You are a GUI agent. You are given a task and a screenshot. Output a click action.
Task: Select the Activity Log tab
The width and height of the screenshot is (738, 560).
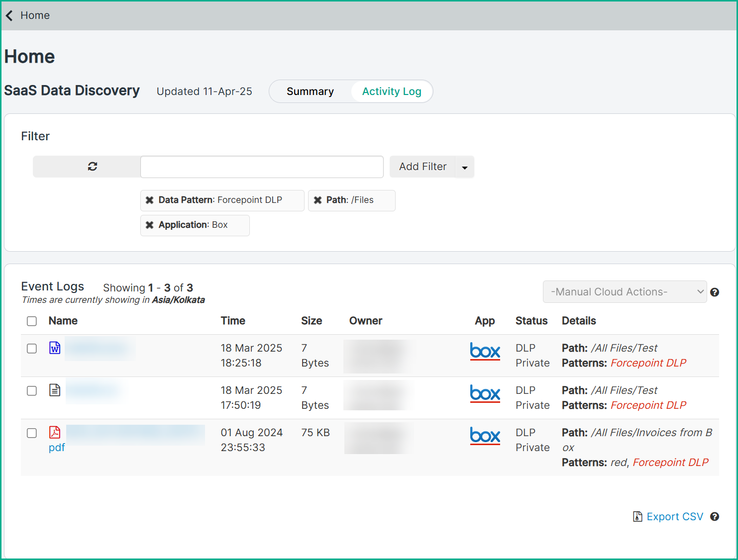point(392,92)
